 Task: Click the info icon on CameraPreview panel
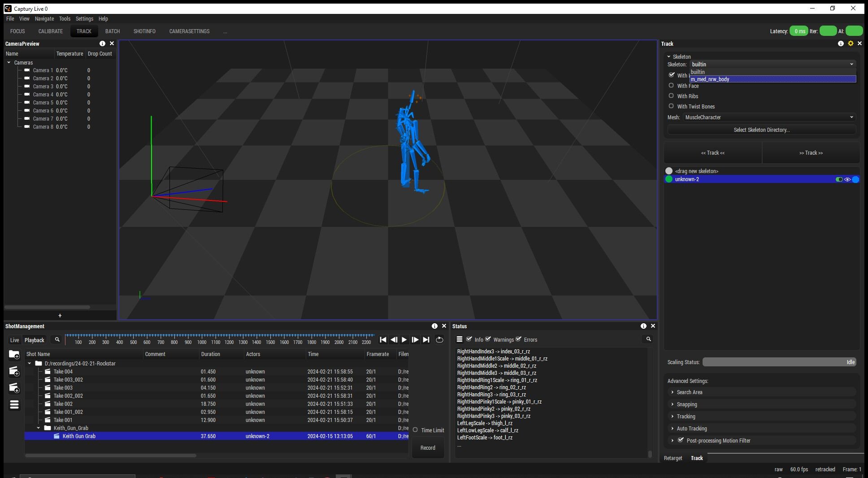(102, 43)
